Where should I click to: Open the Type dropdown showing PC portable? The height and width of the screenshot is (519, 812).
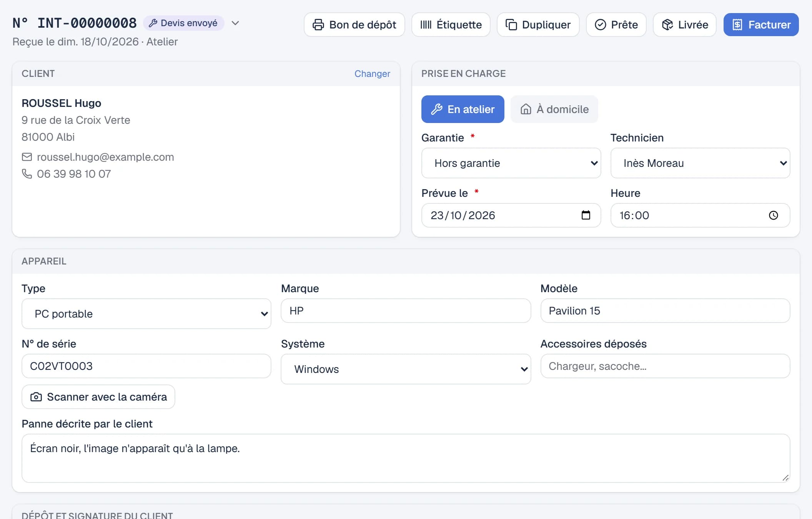tap(146, 314)
